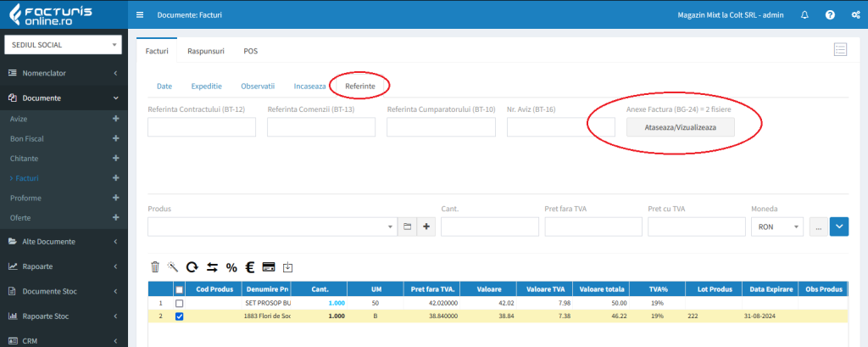Open Oferte in the sidebar
Screen dimensions: 868x347
pos(20,218)
